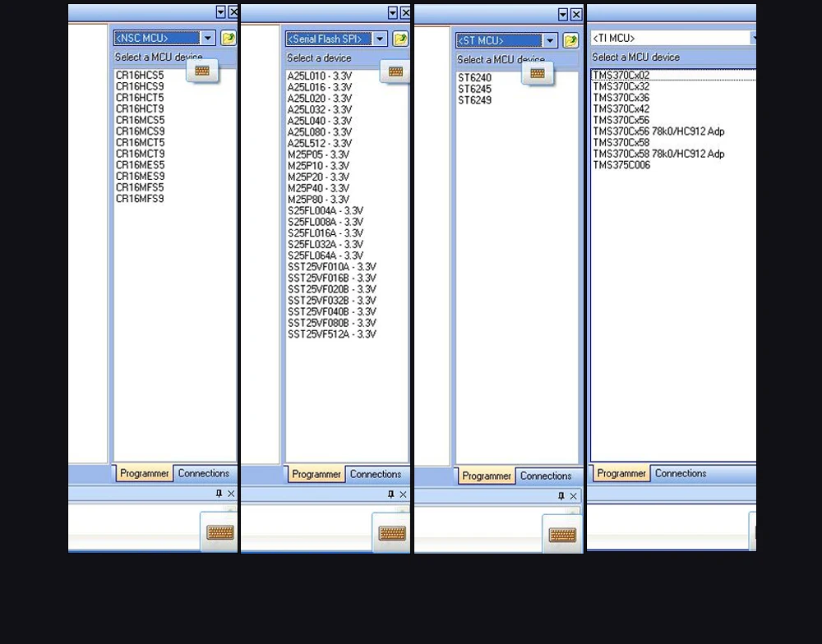
Task: Switch to Programmer tab in NSC window
Action: coord(144,473)
